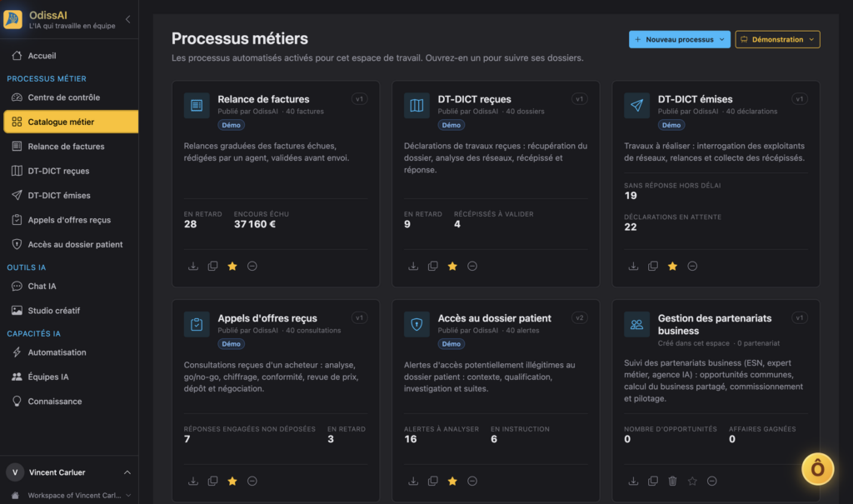Click the duplicate icon on Appels d'offres reçus card
Screen dimensions: 853x504
[x=212, y=482]
